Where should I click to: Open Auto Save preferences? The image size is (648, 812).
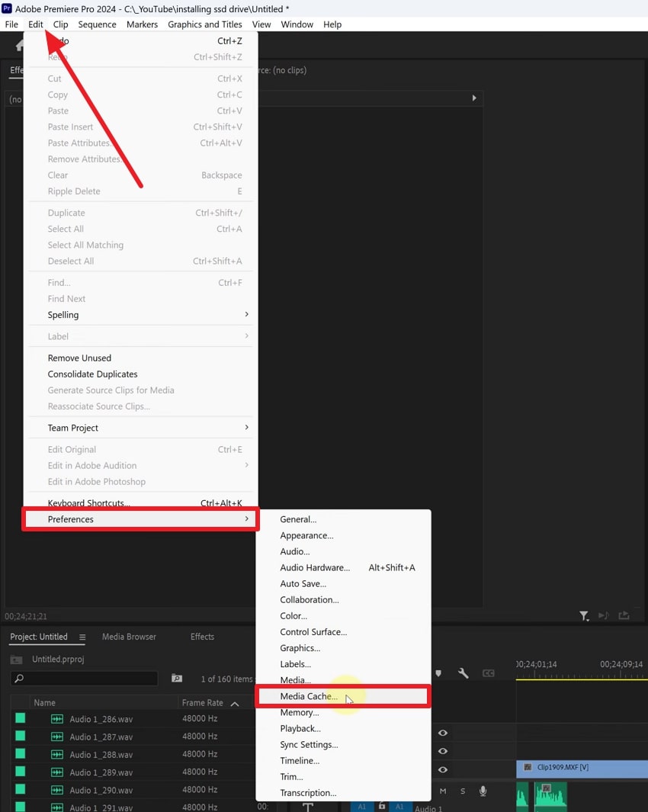(342, 583)
